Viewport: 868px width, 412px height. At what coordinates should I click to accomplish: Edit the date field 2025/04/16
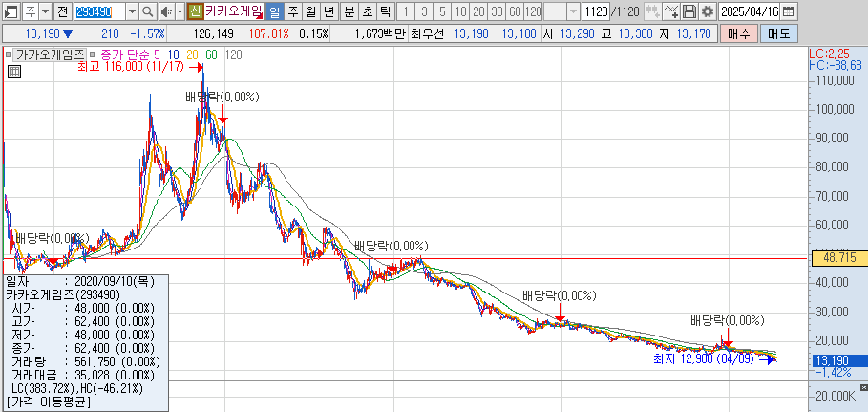point(750,11)
